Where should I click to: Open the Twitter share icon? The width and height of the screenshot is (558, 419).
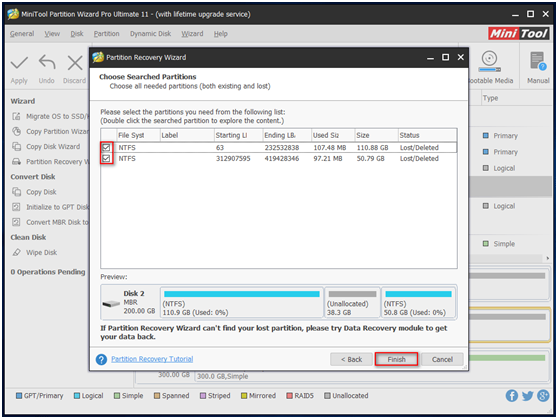point(527,396)
